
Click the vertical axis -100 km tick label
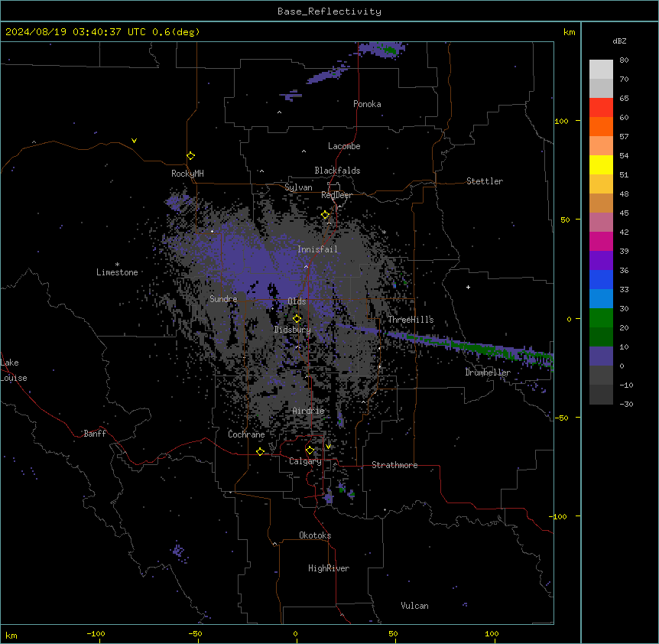[559, 516]
